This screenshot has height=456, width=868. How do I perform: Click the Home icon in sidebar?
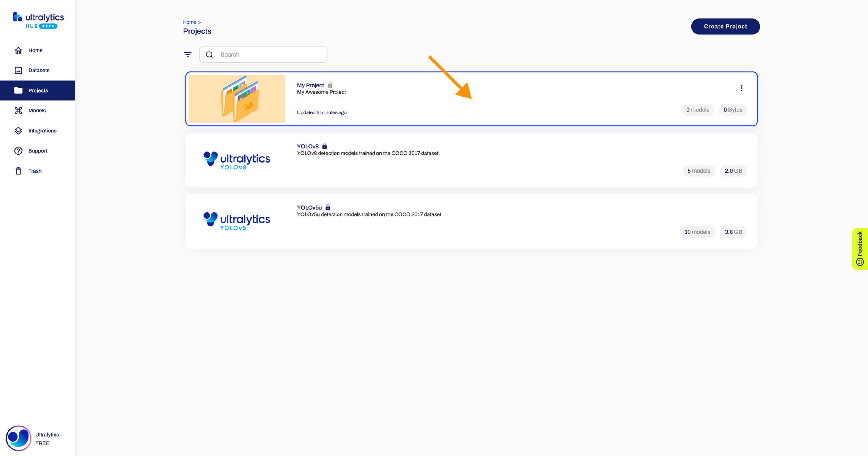pyautogui.click(x=18, y=50)
